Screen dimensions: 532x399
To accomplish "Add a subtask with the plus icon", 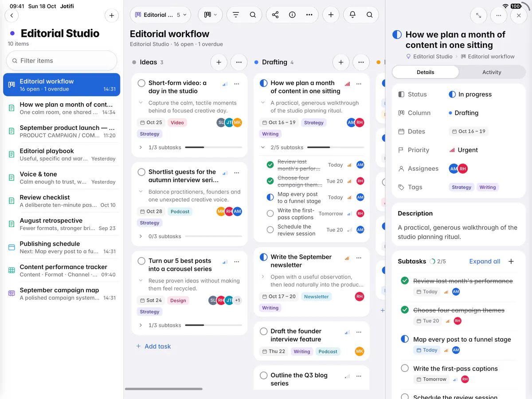I will [511, 262].
